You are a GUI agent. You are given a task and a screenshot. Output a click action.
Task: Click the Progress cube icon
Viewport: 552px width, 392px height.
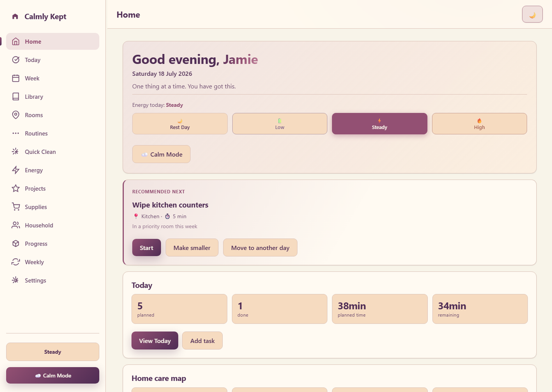point(16,244)
